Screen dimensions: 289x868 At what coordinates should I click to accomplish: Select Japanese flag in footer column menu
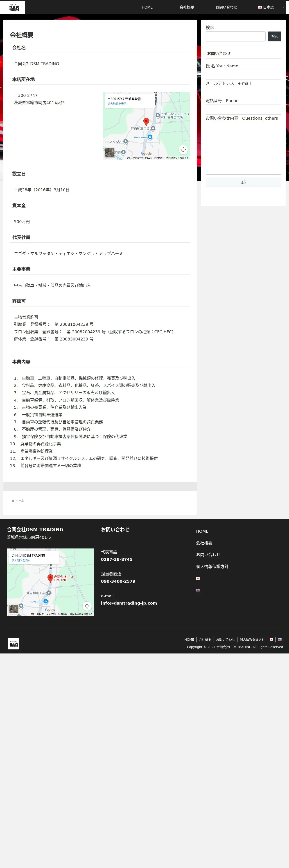[x=198, y=579]
